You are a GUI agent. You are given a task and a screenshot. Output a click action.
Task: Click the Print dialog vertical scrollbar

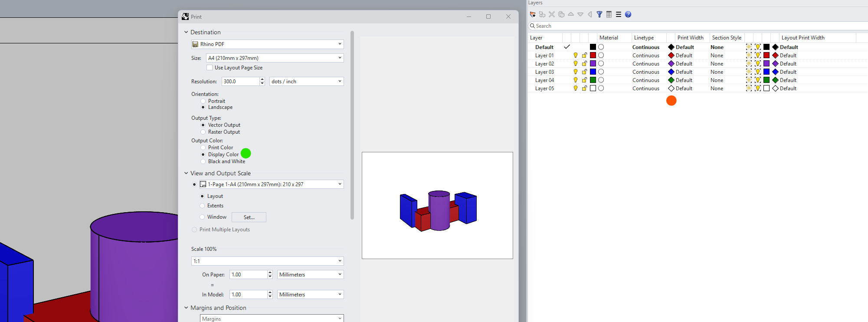click(352, 125)
